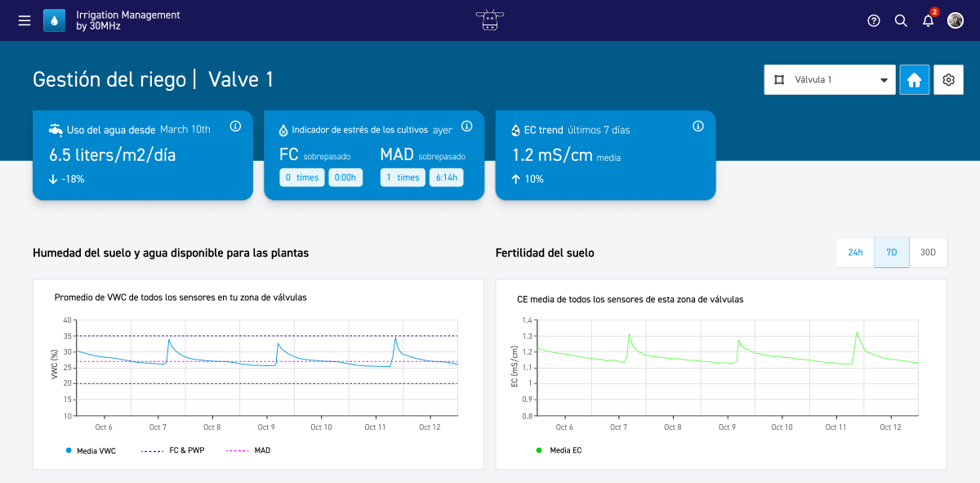Click the water tap icon on usage card
This screenshot has height=483, width=980.
[x=56, y=129]
